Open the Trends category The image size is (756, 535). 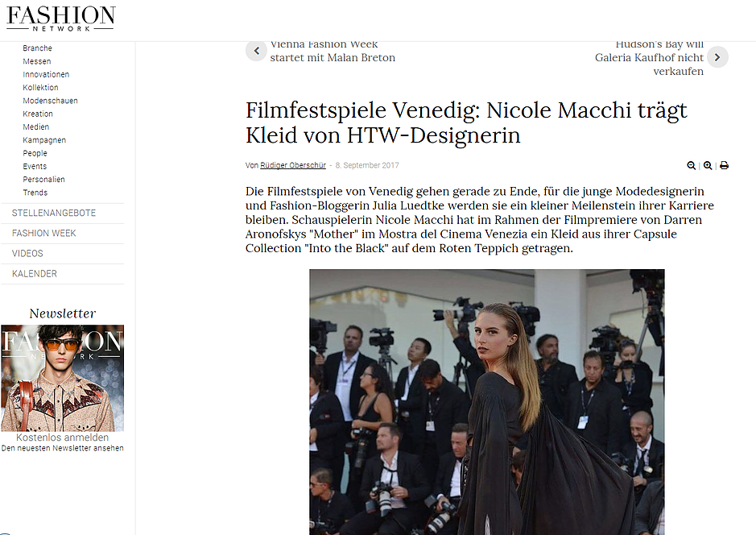click(35, 193)
